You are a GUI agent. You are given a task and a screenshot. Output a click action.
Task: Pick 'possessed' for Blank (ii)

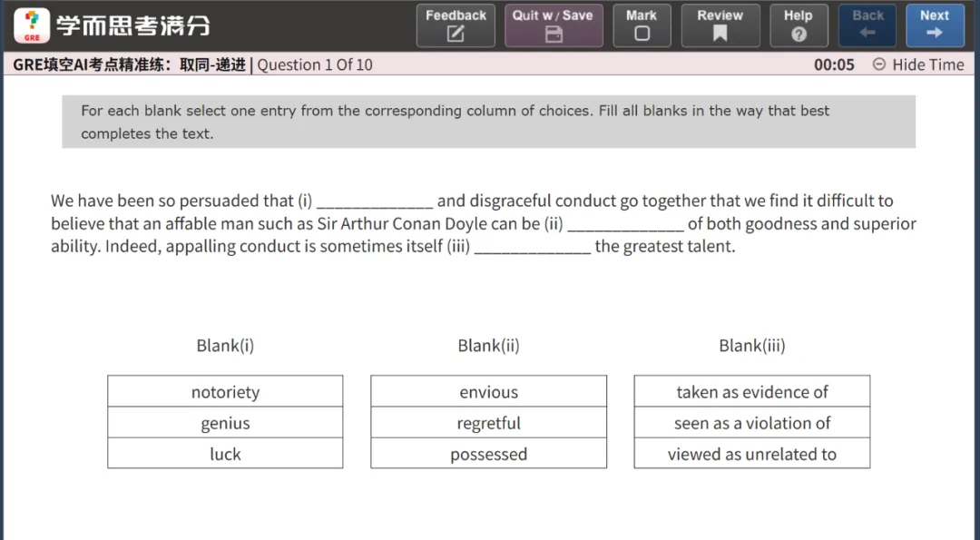pyautogui.click(x=488, y=454)
